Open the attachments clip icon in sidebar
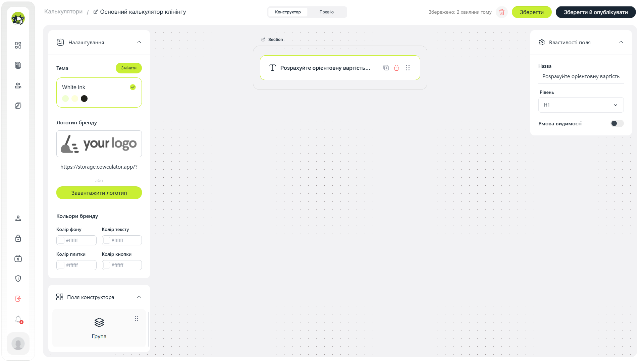The width and height of the screenshot is (644, 362). 18,106
